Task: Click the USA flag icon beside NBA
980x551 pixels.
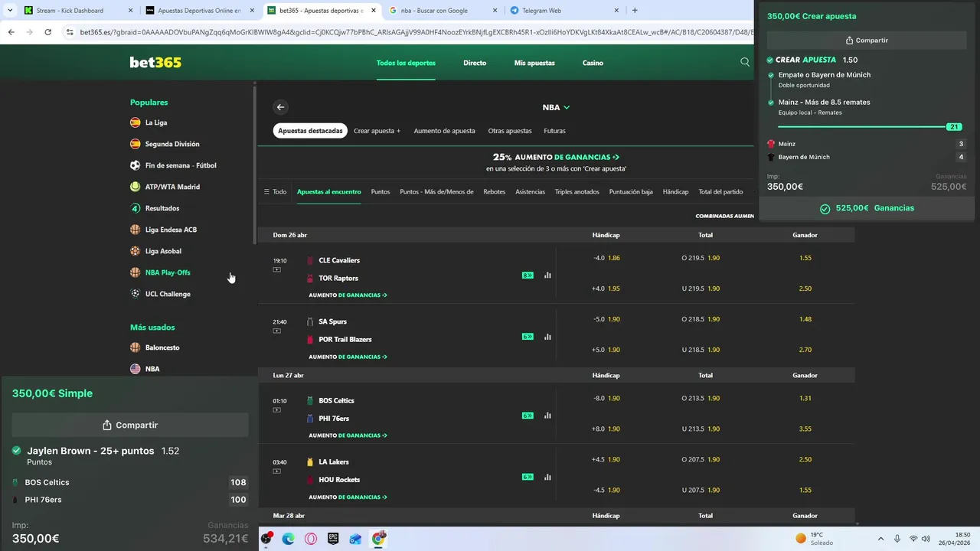Action: pyautogui.click(x=136, y=369)
